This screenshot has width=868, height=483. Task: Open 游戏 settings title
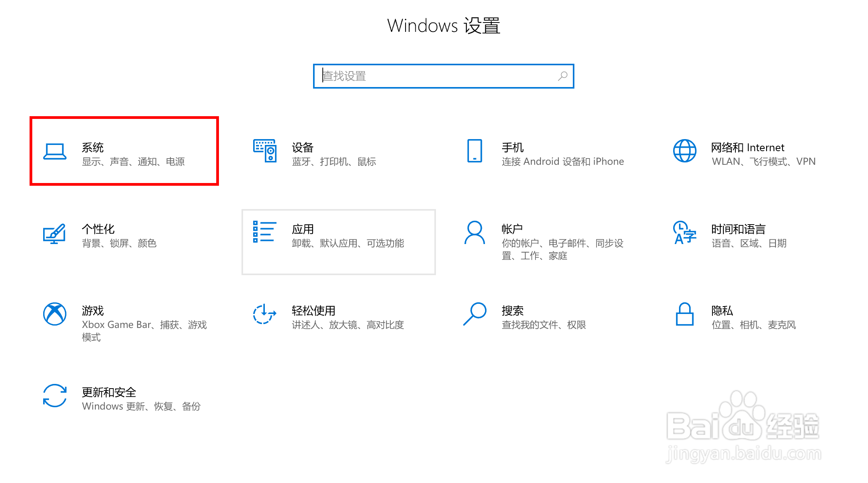[x=93, y=311]
